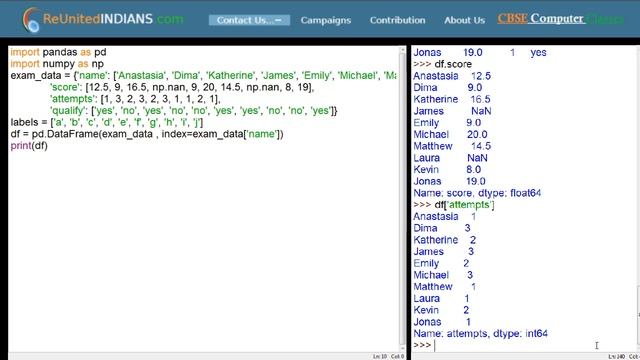Click the 'Anastasia 12.5' output row
Viewport: 640px width, 360px height.
[x=452, y=76]
